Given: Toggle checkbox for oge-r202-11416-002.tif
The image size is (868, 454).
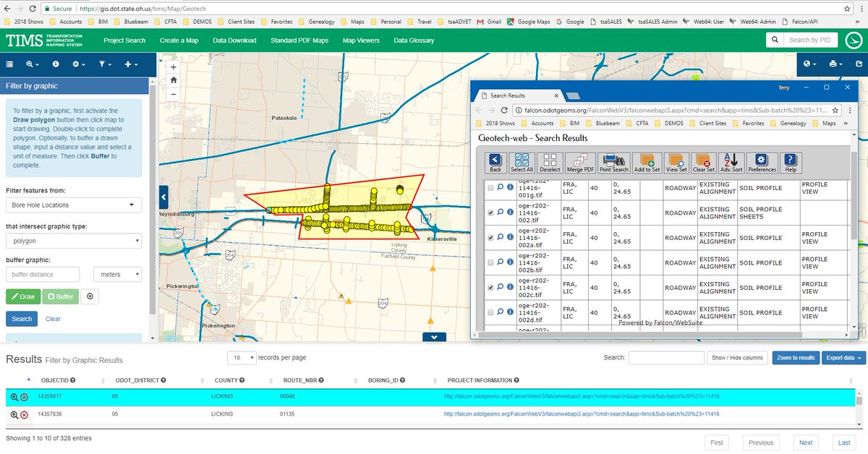Looking at the screenshot, I should tap(491, 213).
